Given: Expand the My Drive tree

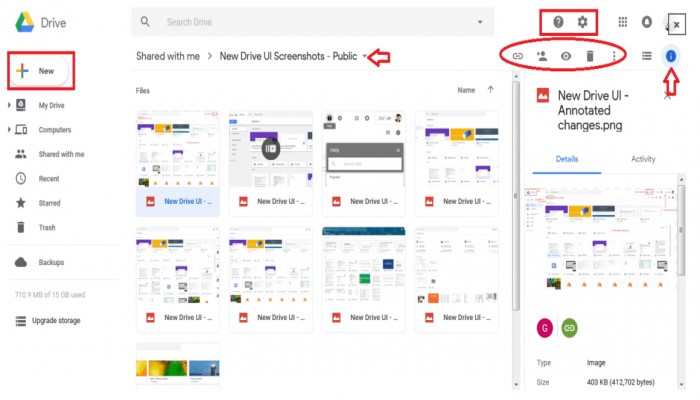Looking at the screenshot, I should [x=9, y=105].
